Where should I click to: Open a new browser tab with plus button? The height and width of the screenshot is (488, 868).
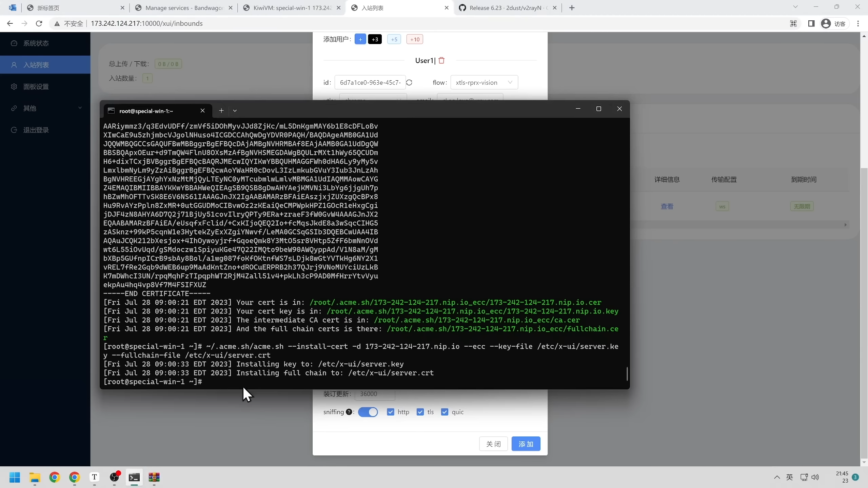click(572, 8)
